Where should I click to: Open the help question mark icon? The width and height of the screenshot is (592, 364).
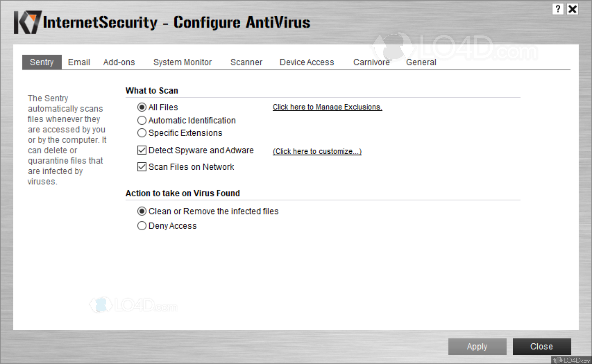tap(558, 9)
